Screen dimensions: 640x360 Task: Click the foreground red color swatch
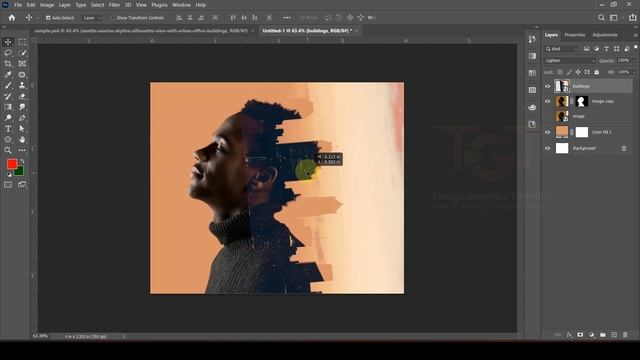pos(12,164)
